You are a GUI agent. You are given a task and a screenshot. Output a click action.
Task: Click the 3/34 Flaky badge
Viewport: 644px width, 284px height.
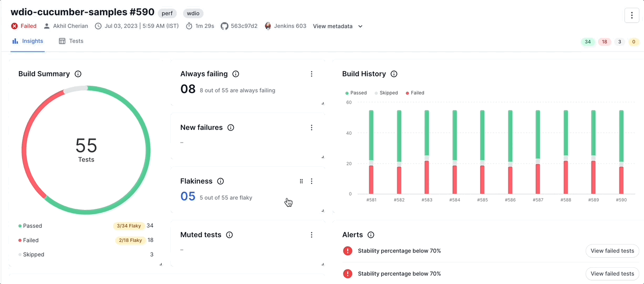[x=129, y=226]
